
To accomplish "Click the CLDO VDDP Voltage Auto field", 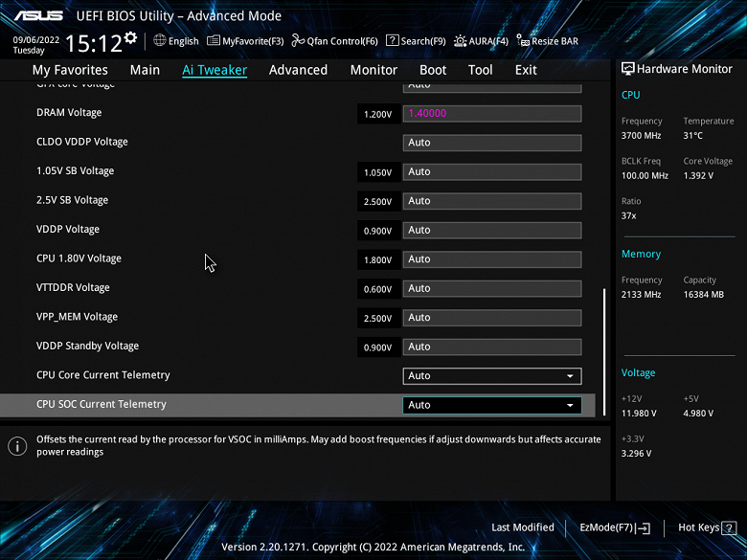I will coord(492,143).
